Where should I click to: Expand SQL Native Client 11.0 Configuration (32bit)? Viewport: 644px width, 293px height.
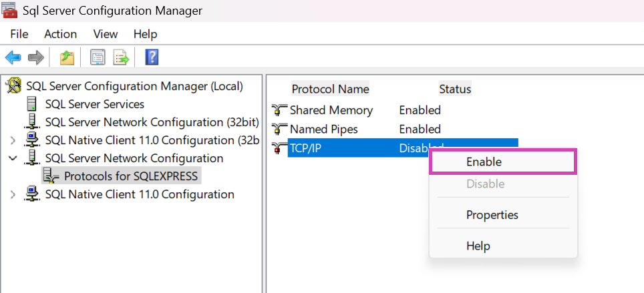pyautogui.click(x=13, y=140)
